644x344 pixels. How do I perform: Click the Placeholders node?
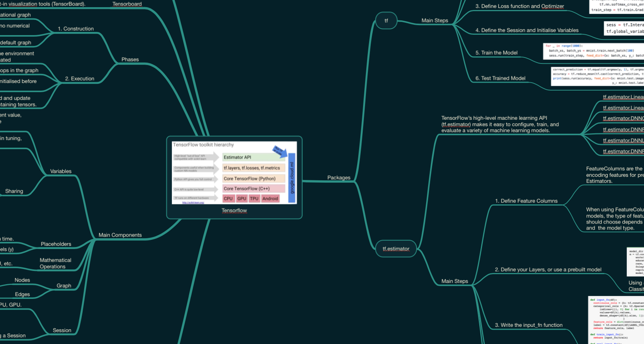pos(56,244)
